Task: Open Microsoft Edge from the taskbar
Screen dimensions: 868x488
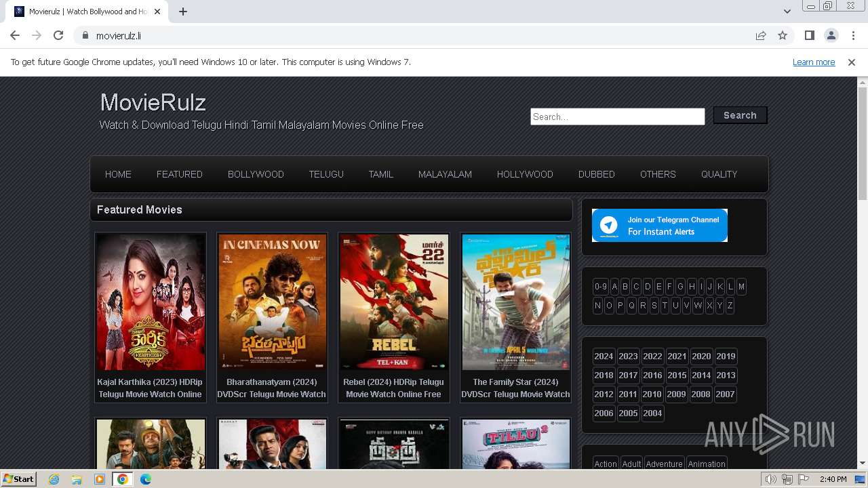Action: [145, 479]
